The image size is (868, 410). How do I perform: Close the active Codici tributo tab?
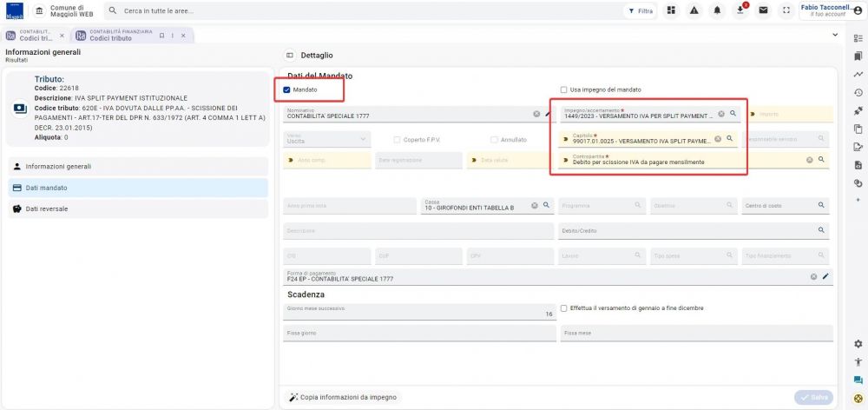pyautogui.click(x=184, y=36)
